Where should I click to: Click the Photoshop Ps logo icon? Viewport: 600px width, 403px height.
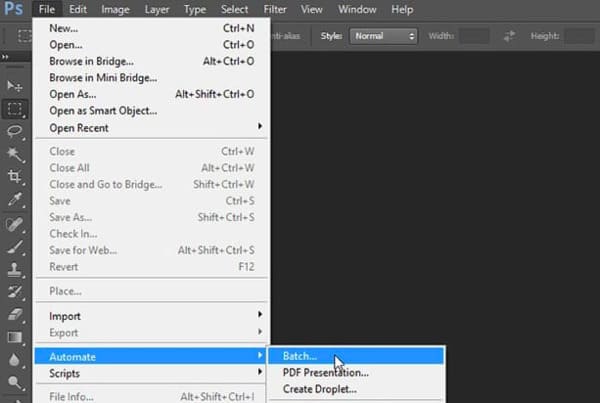tap(13, 8)
